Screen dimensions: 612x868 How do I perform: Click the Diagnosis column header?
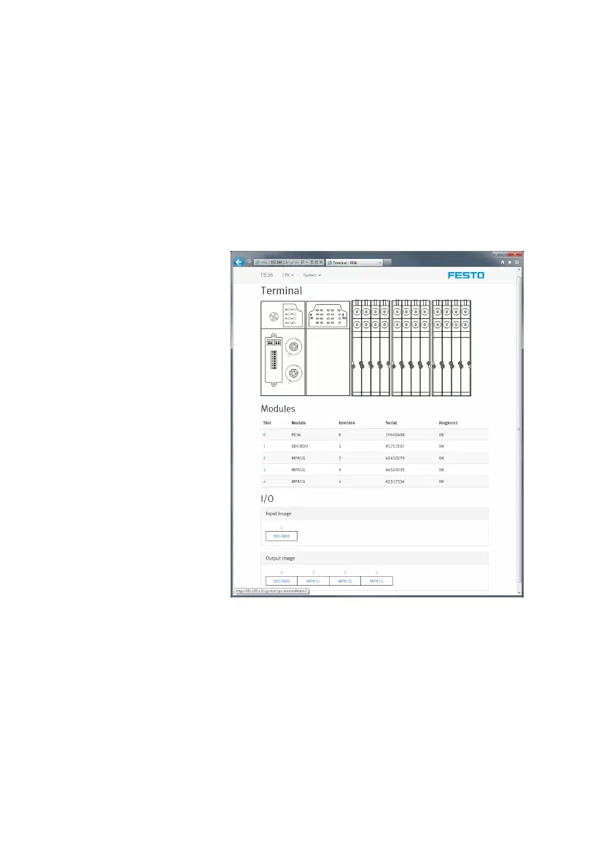coord(448,423)
